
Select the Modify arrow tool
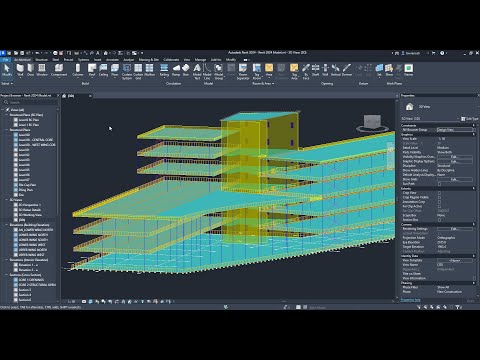coord(7,70)
